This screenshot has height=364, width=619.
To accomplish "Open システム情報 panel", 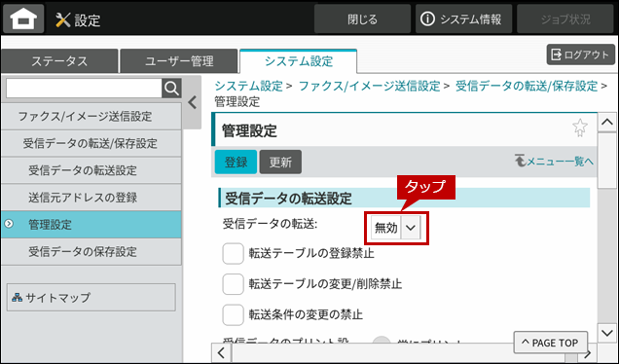I will pos(464,18).
